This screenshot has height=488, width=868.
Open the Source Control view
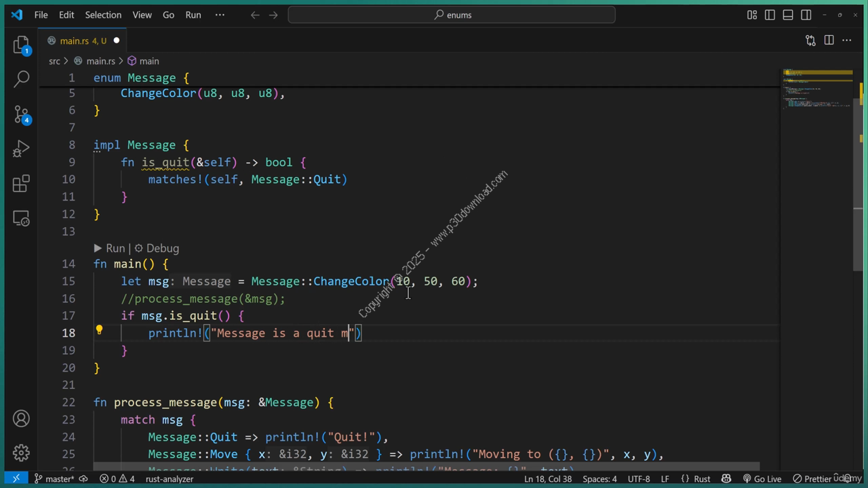22,114
